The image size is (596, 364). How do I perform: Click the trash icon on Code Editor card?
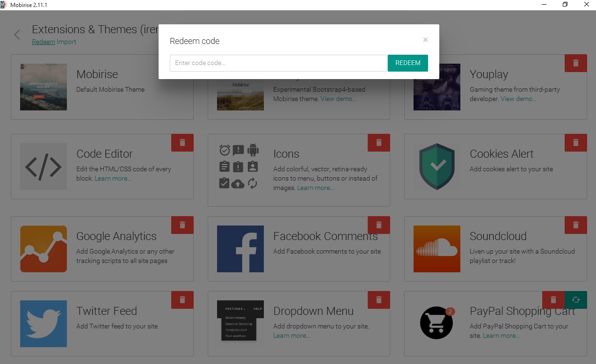pyautogui.click(x=182, y=143)
